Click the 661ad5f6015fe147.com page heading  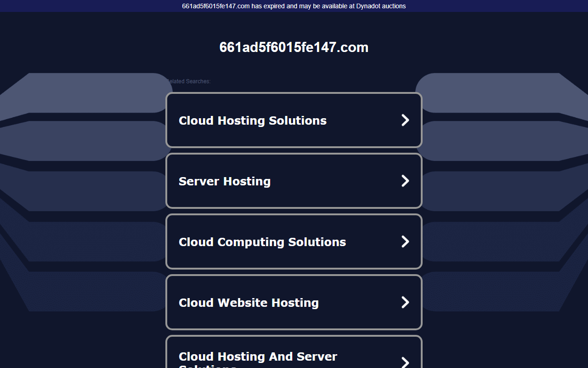(x=294, y=47)
